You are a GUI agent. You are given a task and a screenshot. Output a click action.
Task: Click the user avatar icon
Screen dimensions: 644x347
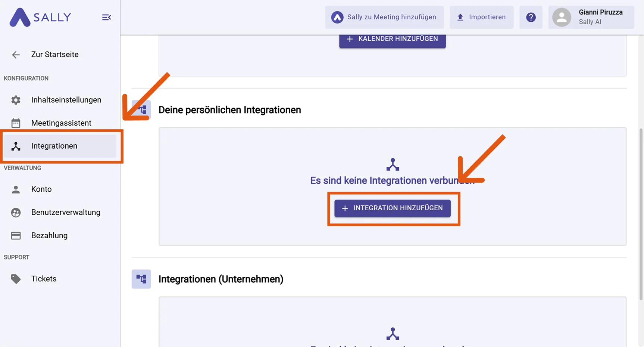pyautogui.click(x=562, y=17)
